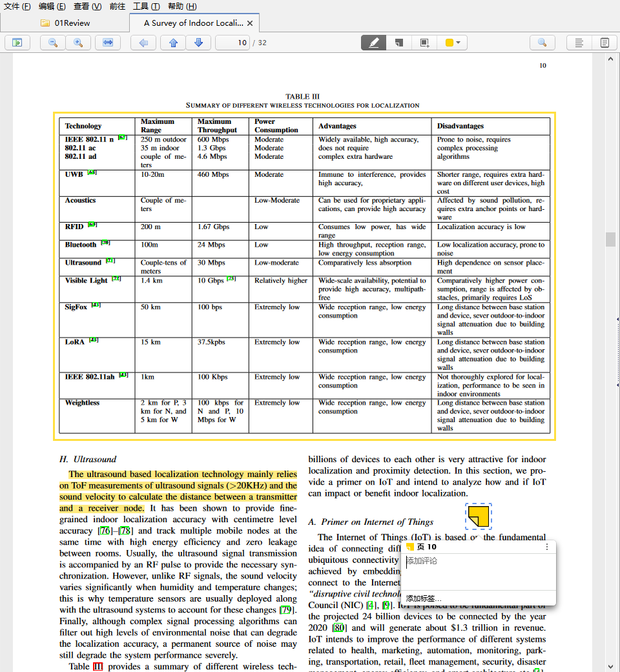Activate fit-to-width page view
The width and height of the screenshot is (620, 672).
click(x=107, y=43)
